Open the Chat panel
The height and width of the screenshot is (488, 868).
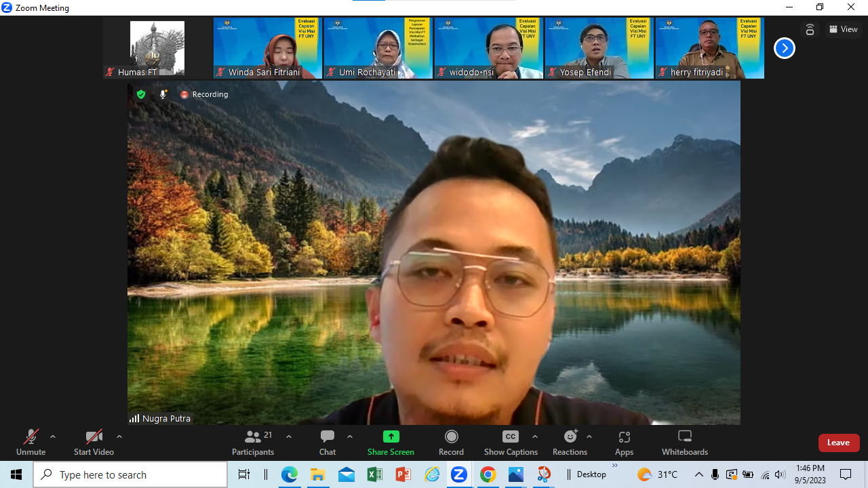(x=328, y=442)
